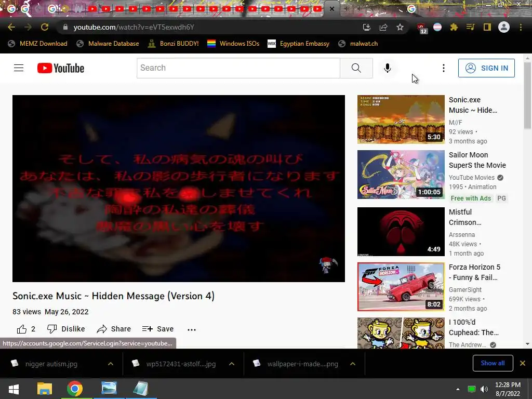Reload the YouTube page

(45, 27)
